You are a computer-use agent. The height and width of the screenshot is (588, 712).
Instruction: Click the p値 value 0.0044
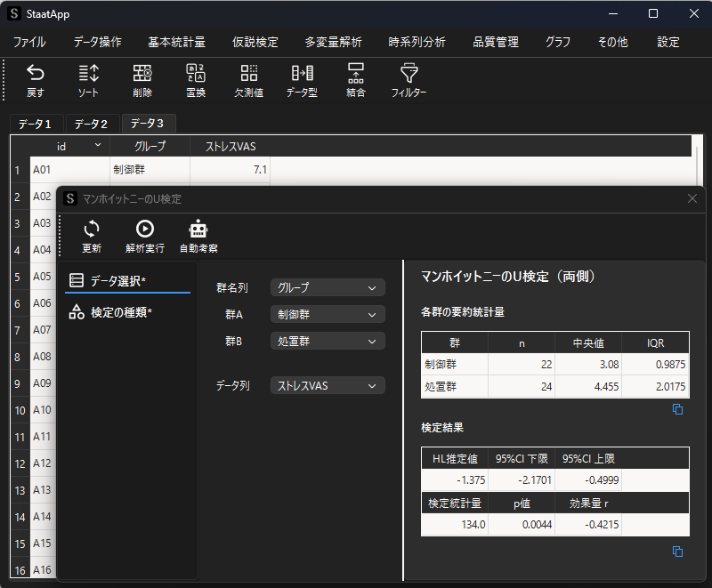pos(522,525)
